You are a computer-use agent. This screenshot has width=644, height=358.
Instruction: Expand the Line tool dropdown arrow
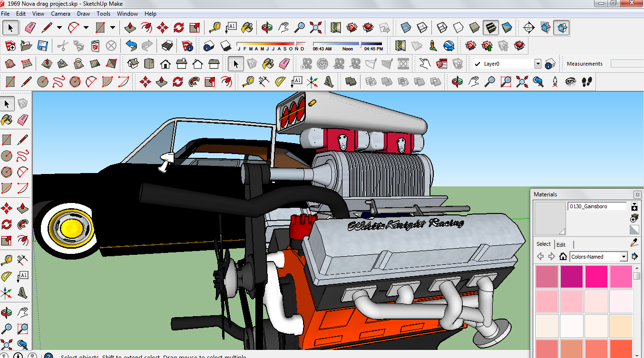point(59,28)
